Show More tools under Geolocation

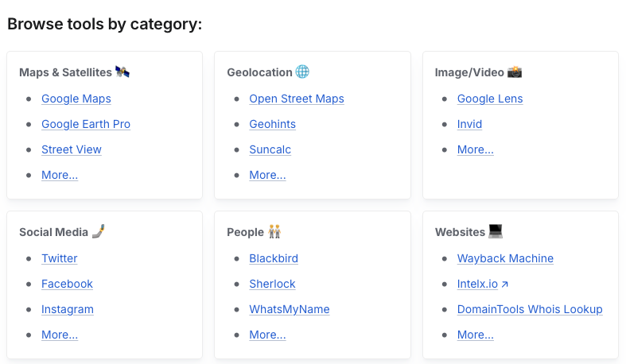267,175
